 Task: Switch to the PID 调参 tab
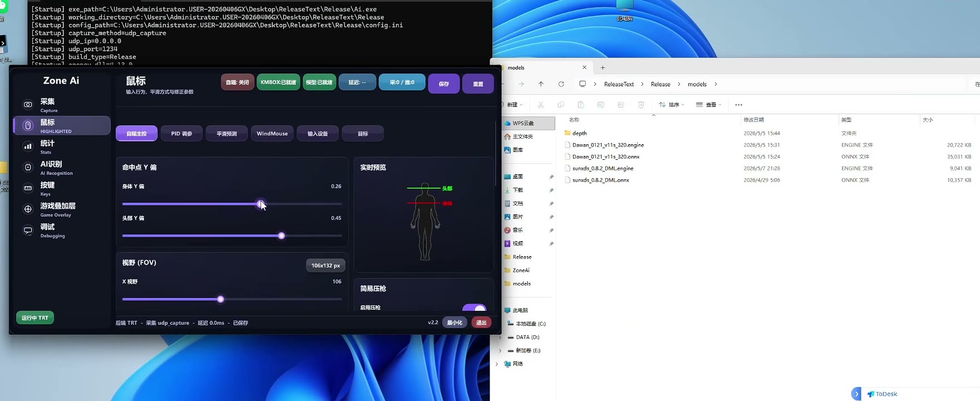pos(182,134)
